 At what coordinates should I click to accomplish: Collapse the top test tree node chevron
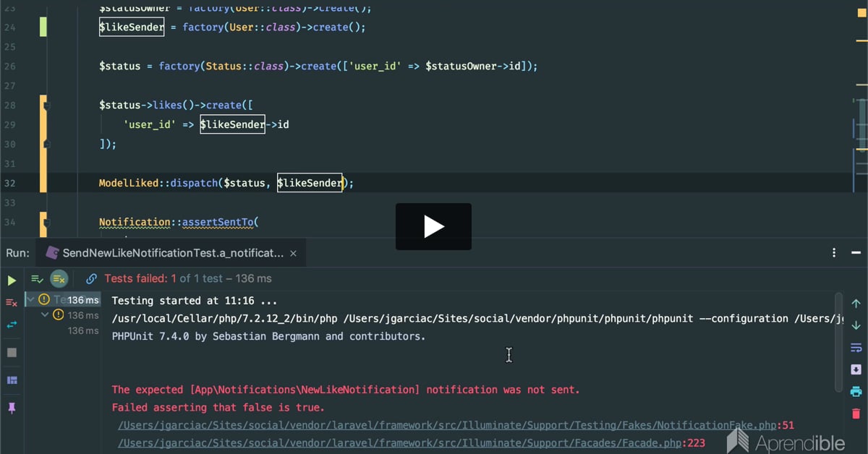point(30,299)
